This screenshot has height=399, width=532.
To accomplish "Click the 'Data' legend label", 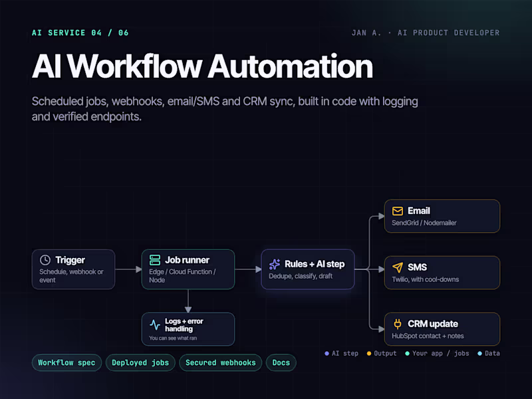I will [492, 354].
